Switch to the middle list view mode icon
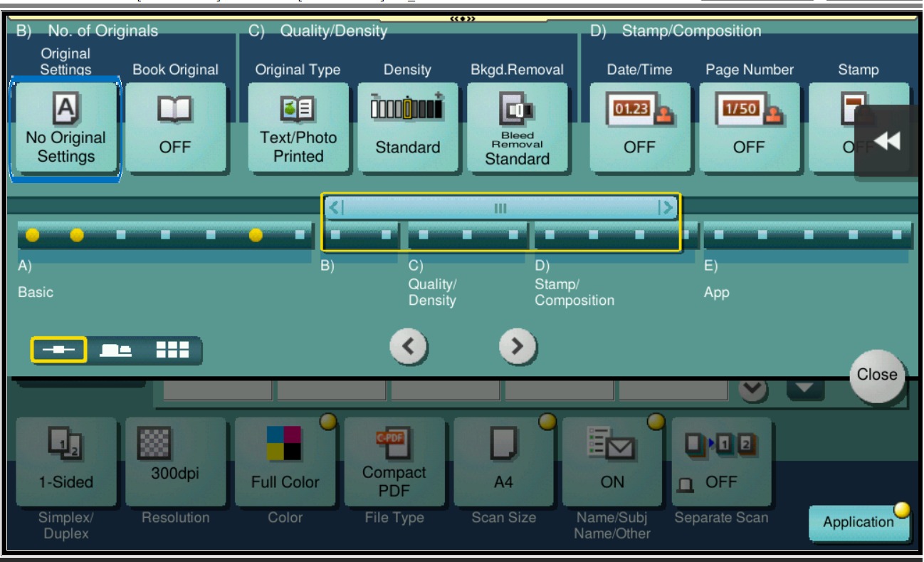924x562 pixels. click(115, 350)
